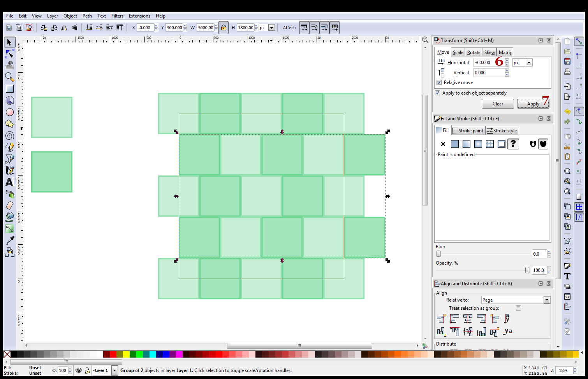Apply flat color fill in Fill panel
588x379 pixels.
[454, 144]
